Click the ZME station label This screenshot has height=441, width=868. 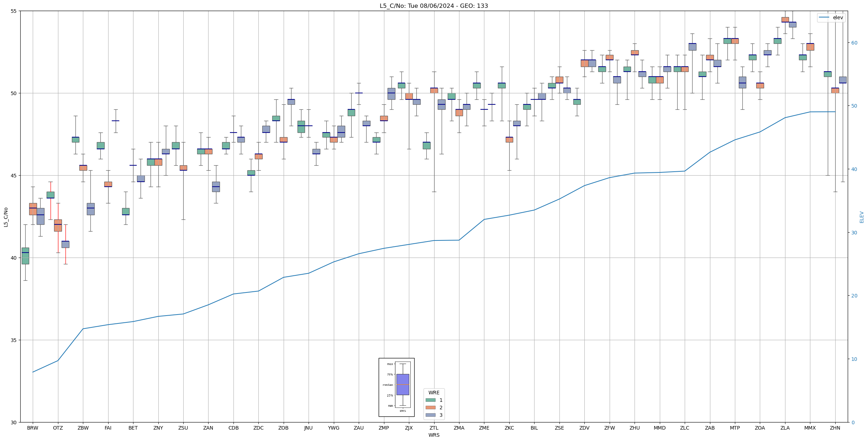point(484,428)
